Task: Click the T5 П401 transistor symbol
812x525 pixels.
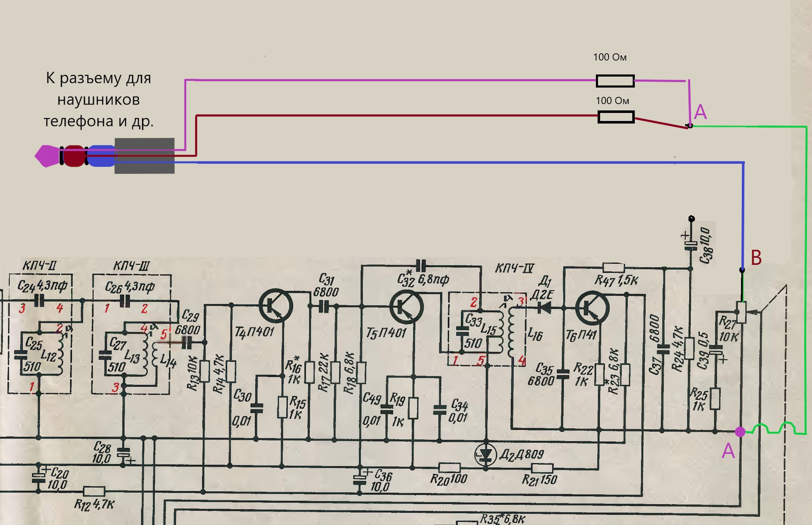Action: tap(406, 307)
